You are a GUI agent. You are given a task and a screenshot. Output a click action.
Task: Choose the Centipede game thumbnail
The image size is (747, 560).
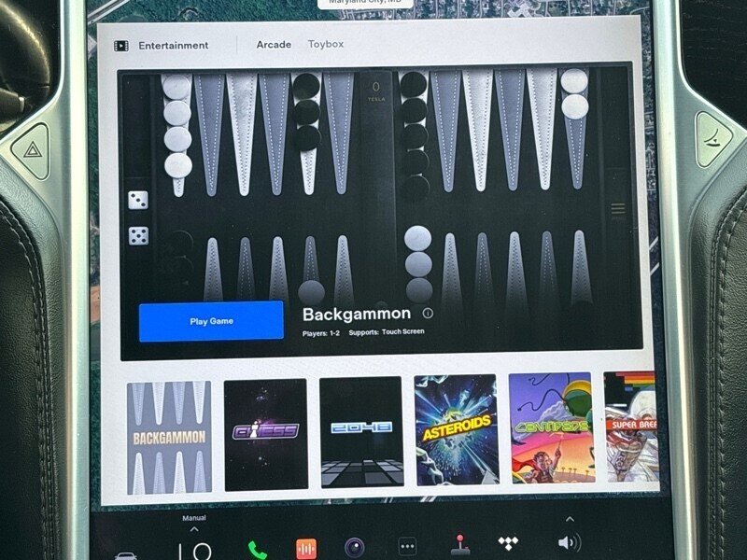pos(551,427)
